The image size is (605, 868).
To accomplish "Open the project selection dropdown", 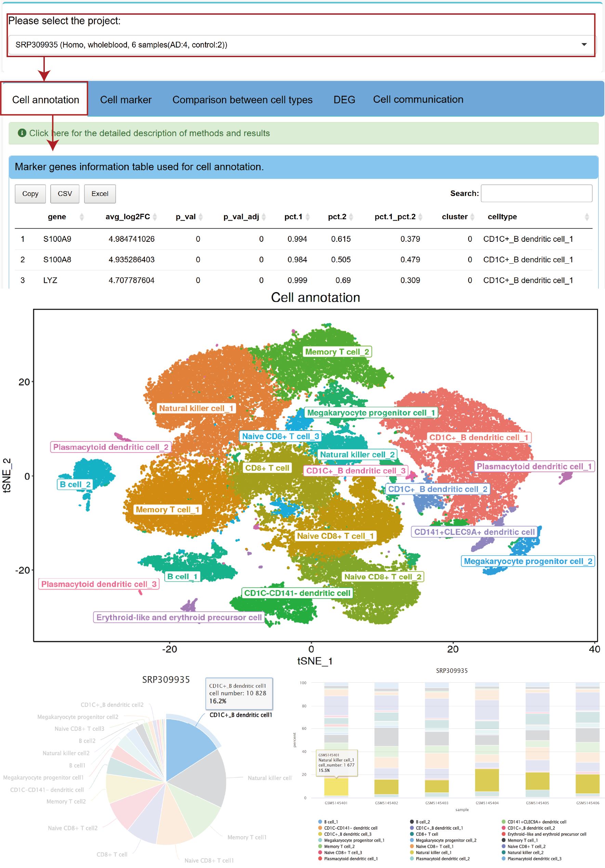I will [x=301, y=44].
